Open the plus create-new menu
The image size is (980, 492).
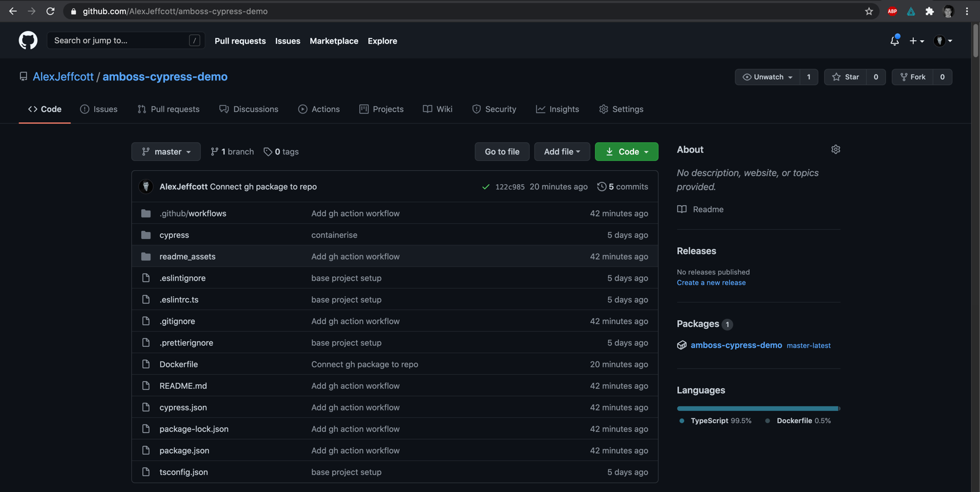(916, 41)
